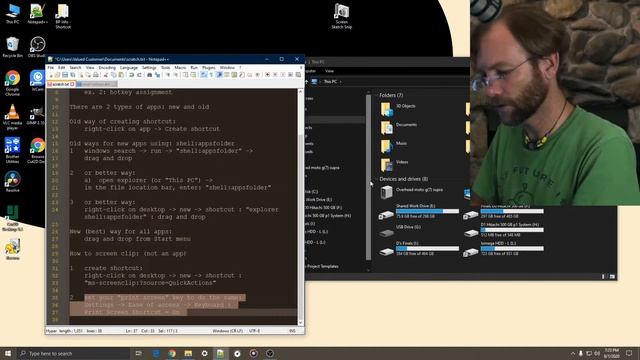Click the Save Recorded Macro icon

298,75
